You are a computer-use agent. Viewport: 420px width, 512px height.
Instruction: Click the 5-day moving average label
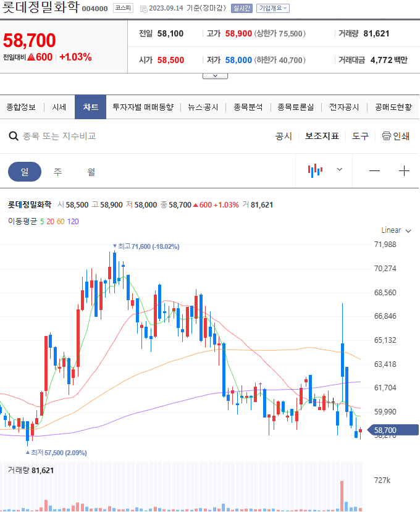[x=42, y=222]
